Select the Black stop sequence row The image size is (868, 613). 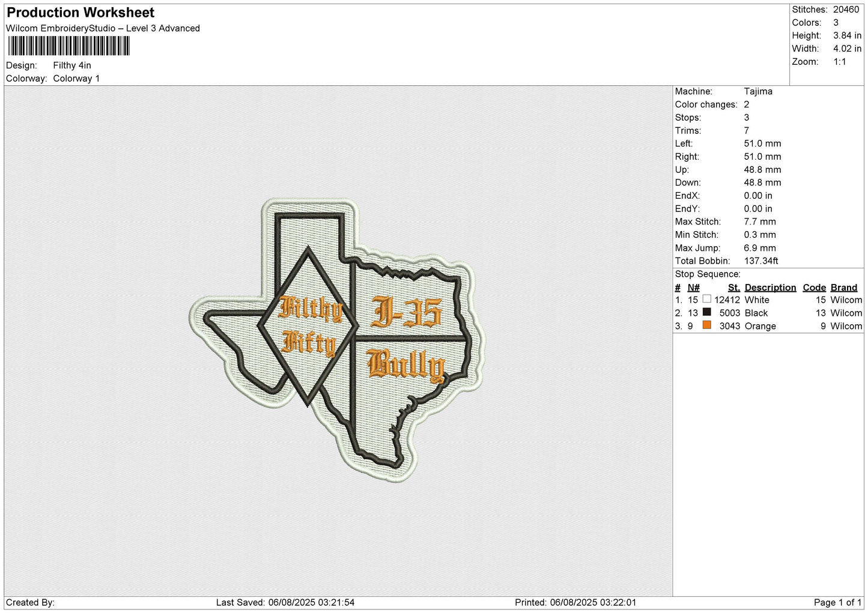(768, 313)
